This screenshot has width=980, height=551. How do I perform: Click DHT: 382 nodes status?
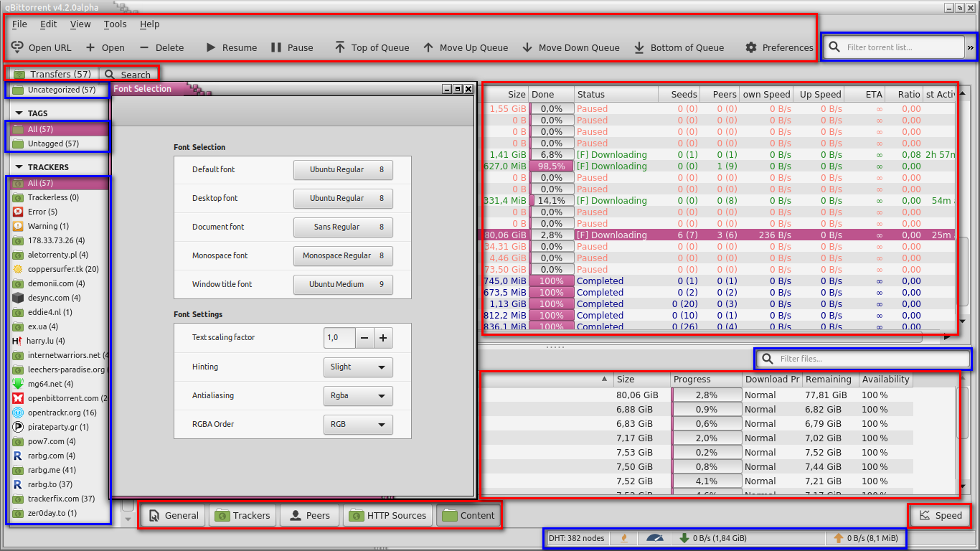point(577,538)
